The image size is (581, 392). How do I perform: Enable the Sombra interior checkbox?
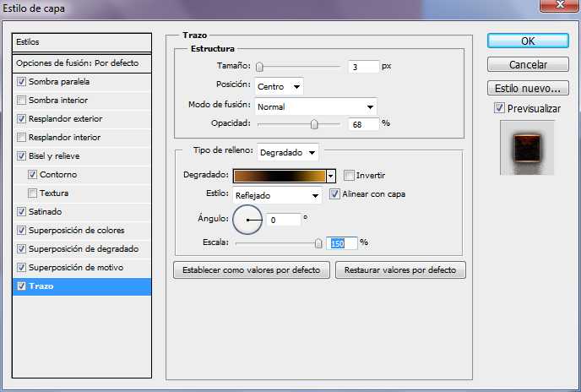pyautogui.click(x=21, y=101)
